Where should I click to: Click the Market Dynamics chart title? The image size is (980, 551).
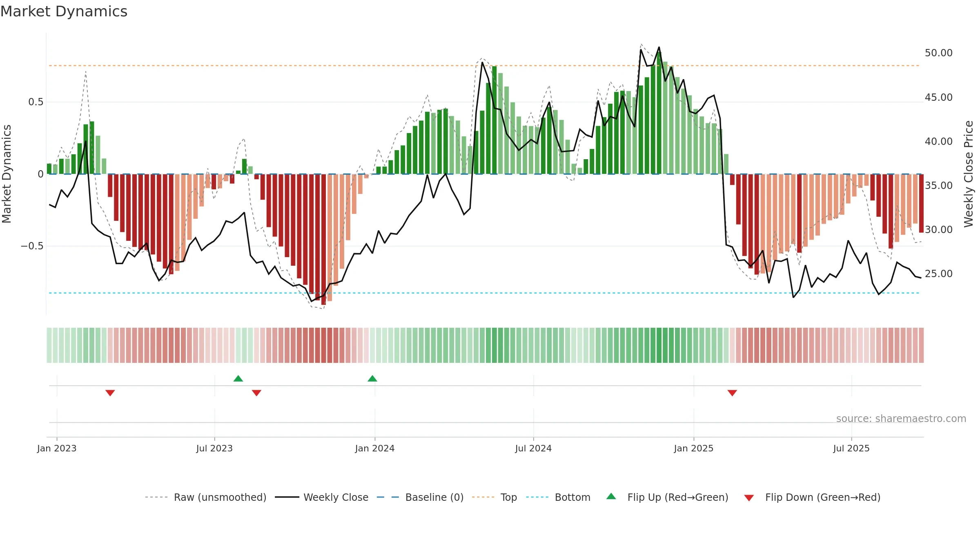coord(64,11)
